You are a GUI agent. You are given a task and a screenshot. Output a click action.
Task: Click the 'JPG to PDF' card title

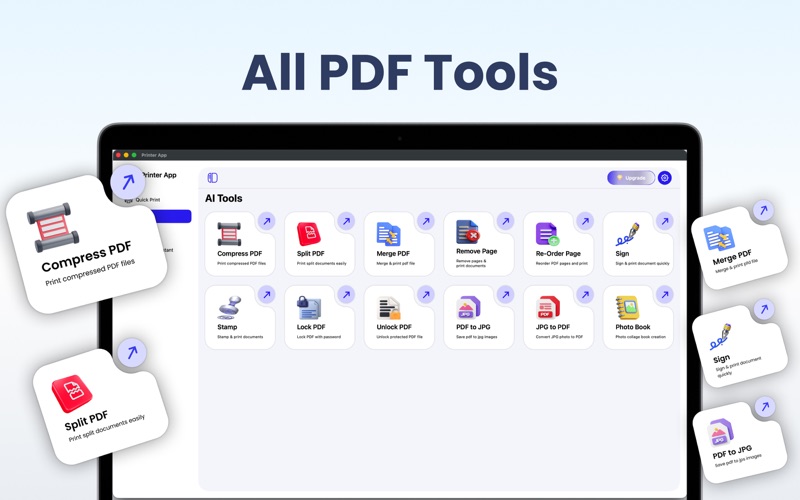553,327
